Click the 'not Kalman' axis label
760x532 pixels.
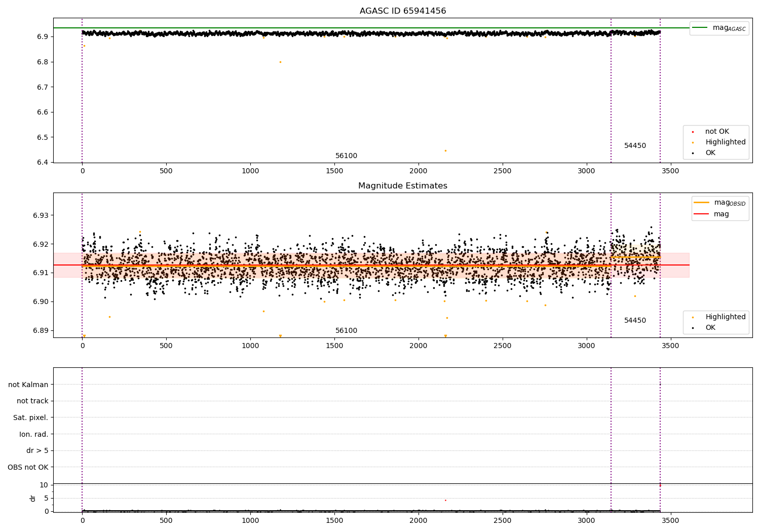click(x=28, y=385)
